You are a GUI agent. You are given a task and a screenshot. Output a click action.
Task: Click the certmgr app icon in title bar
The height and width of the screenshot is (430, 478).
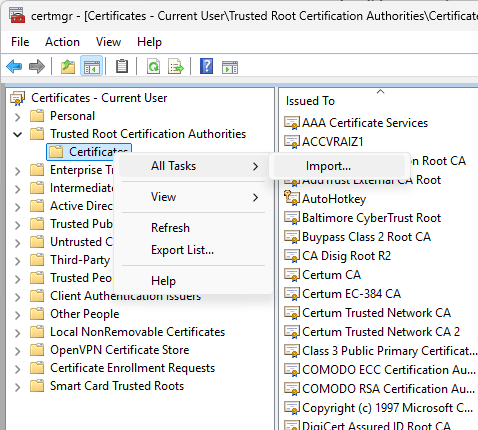(x=17, y=15)
